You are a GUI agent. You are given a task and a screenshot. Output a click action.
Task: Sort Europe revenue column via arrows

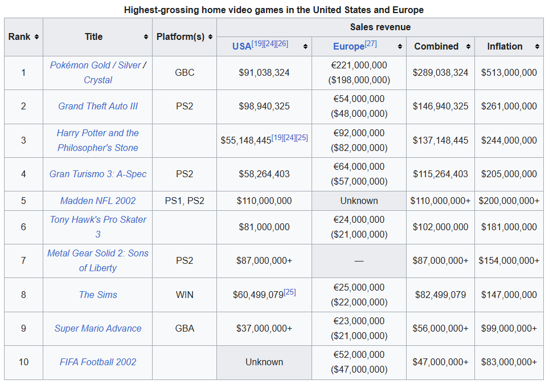[400, 47]
